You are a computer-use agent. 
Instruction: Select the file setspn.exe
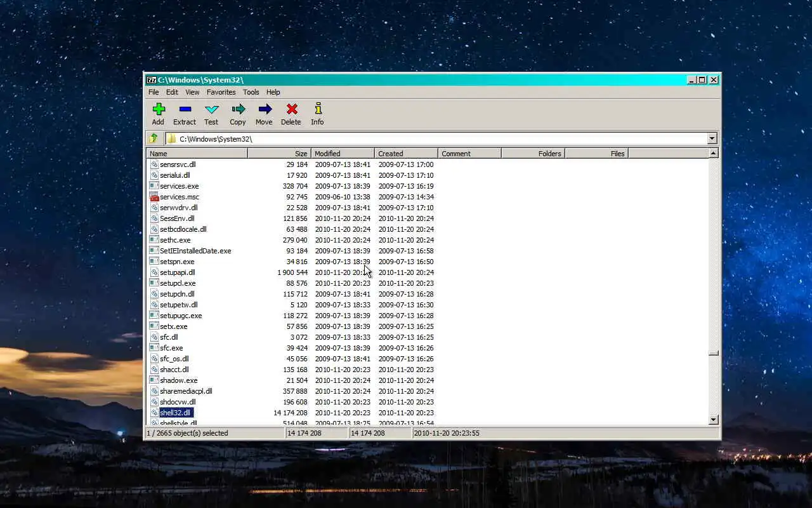click(x=177, y=262)
